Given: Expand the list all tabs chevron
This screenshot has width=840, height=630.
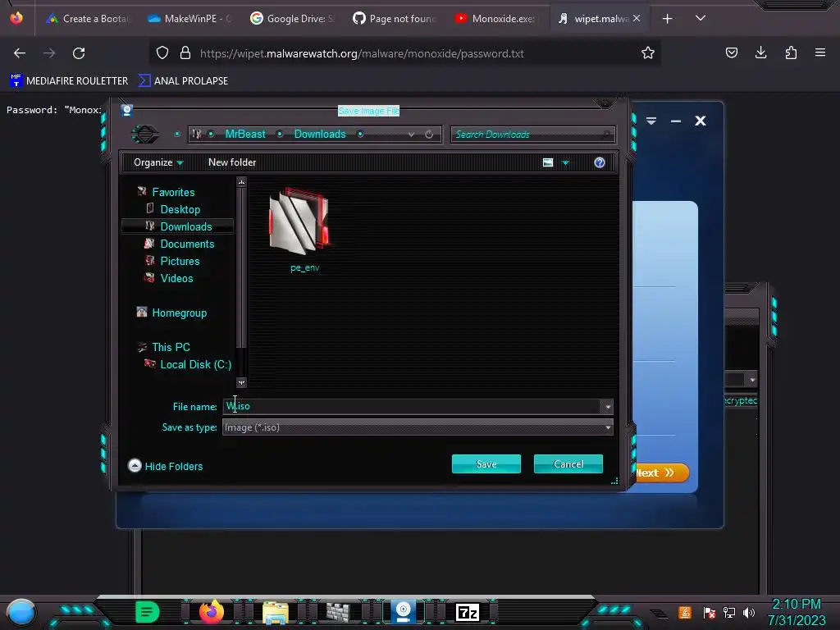Looking at the screenshot, I should point(701,18).
